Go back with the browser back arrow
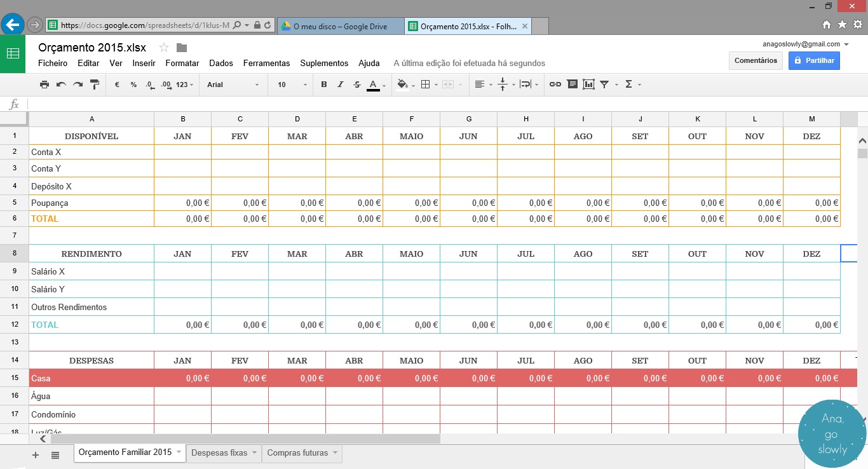Image resolution: width=868 pixels, height=469 pixels. point(13,25)
